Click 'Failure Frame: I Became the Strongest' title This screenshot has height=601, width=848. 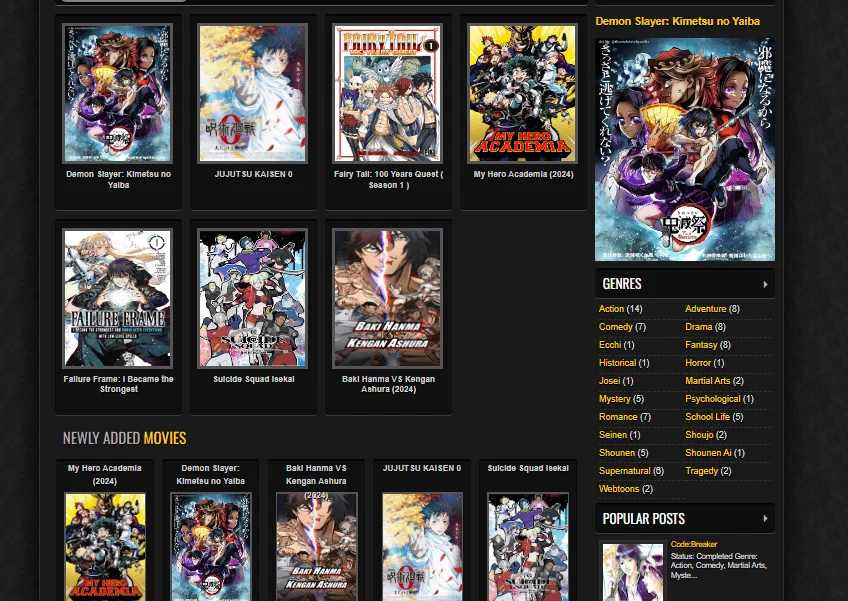point(118,384)
